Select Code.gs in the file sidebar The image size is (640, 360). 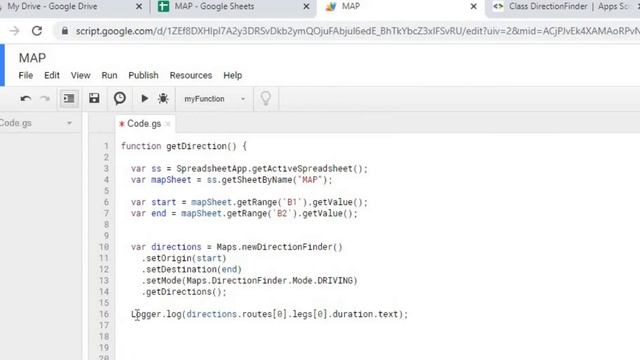[x=16, y=123]
